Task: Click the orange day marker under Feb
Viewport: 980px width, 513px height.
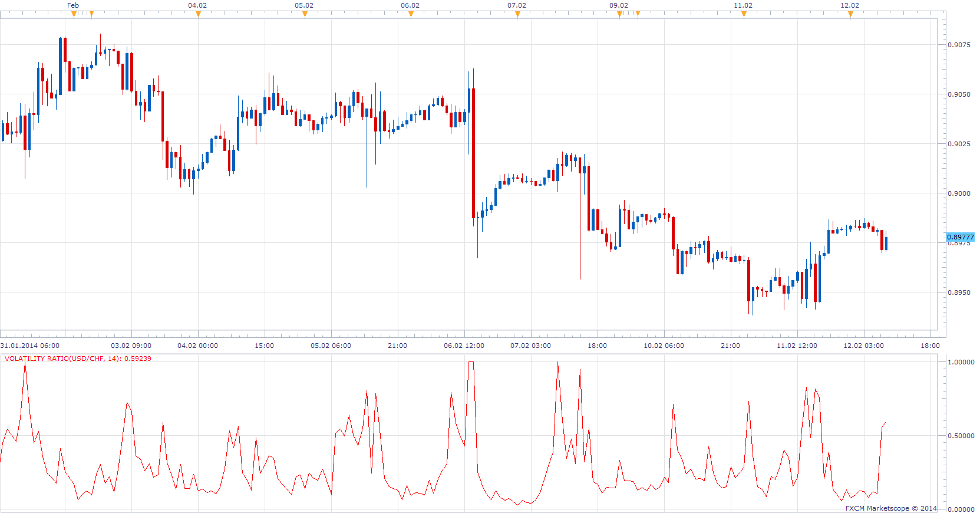Action: tap(74, 14)
